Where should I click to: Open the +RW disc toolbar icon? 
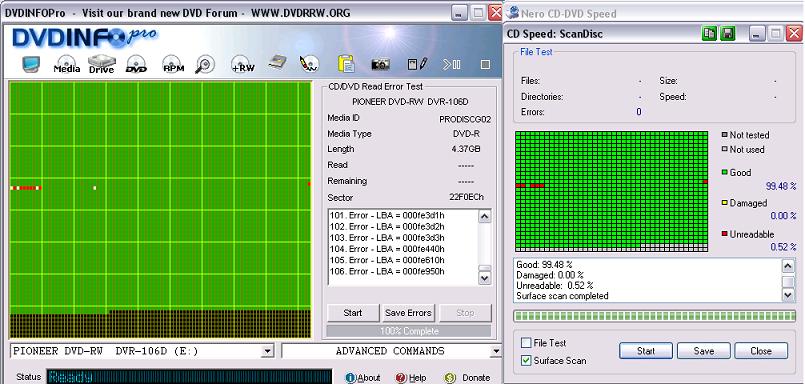click(243, 65)
